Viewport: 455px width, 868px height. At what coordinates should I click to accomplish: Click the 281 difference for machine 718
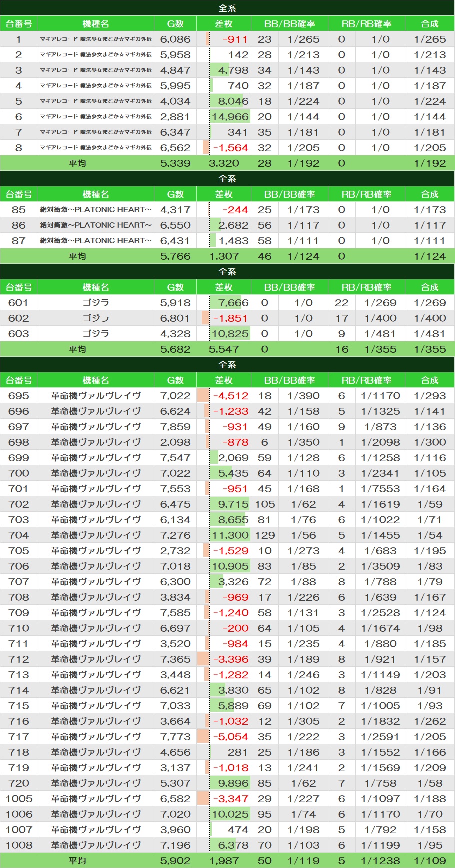tap(238, 752)
